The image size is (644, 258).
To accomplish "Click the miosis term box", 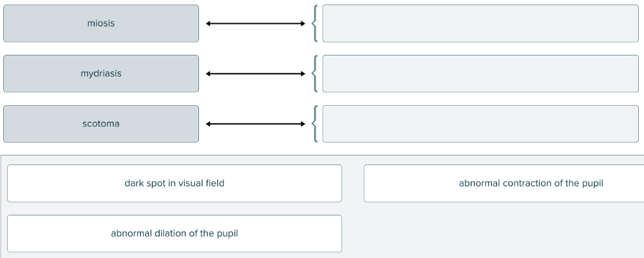I will (101, 24).
